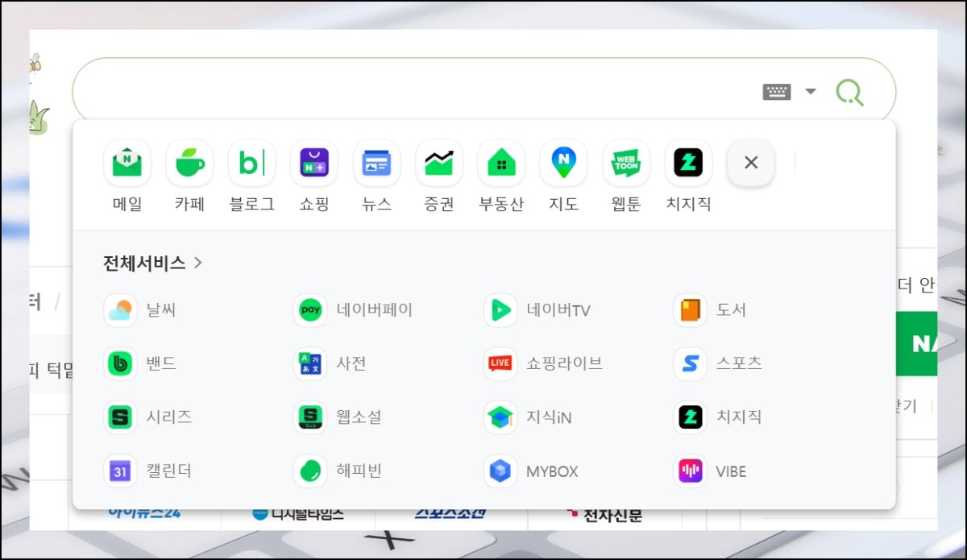The image size is (967, 560).
Task: Close the service shortcut panel with X
Action: 751,163
